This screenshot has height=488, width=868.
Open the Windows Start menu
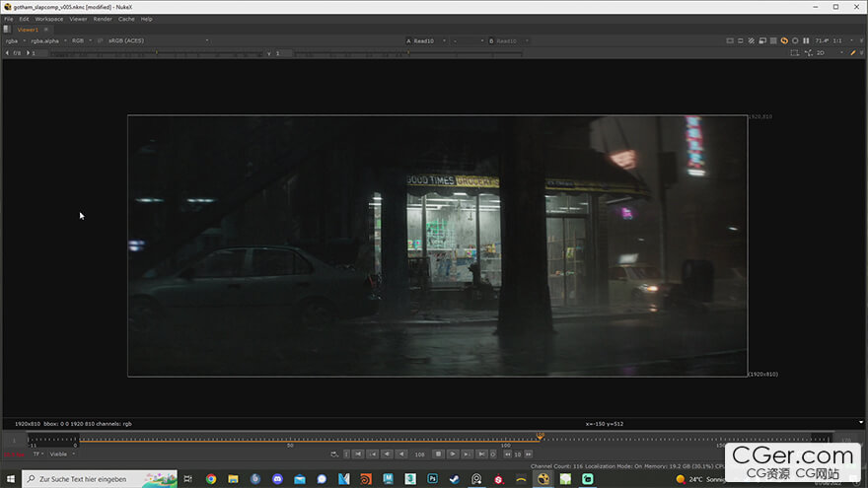pos(11,478)
